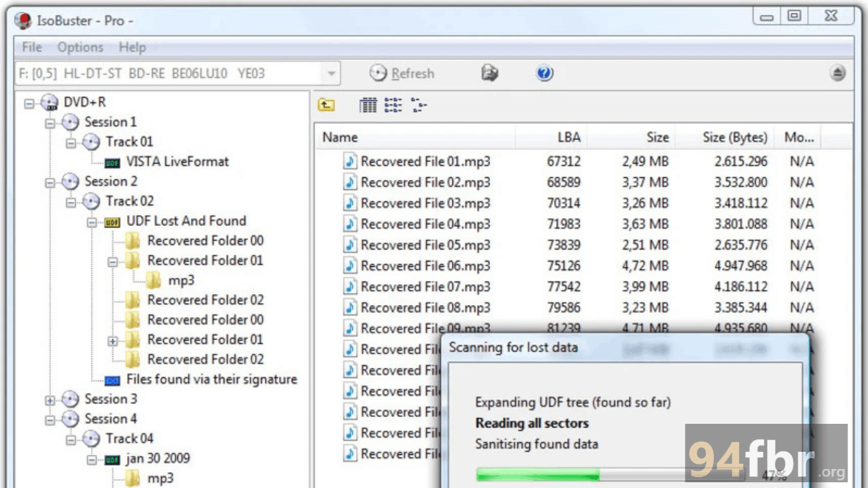
Task: Collapse the Session 4 tree node
Action: tap(50, 419)
